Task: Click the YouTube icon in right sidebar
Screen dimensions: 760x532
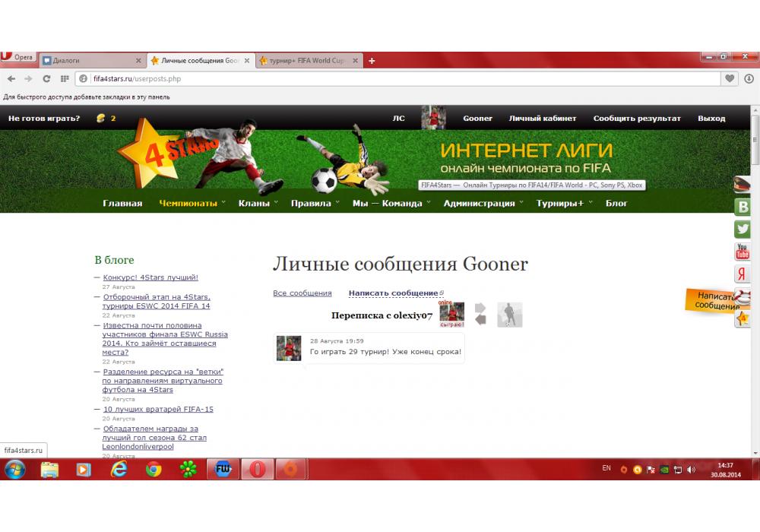Action: [743, 252]
